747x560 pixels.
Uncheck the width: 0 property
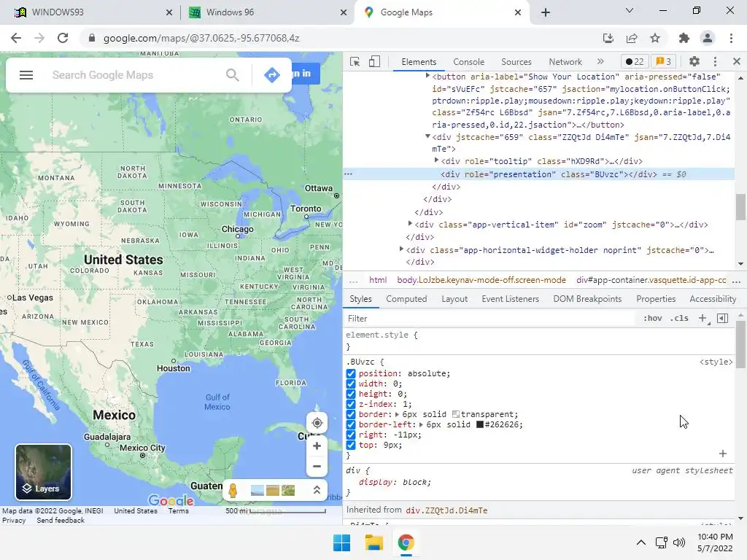coord(351,384)
